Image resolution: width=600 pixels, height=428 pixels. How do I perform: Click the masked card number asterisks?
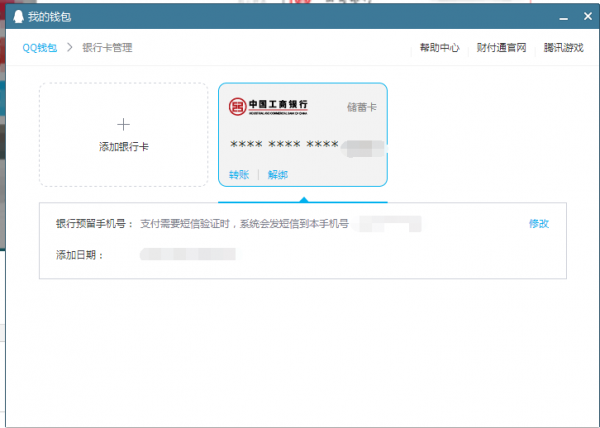coord(284,145)
